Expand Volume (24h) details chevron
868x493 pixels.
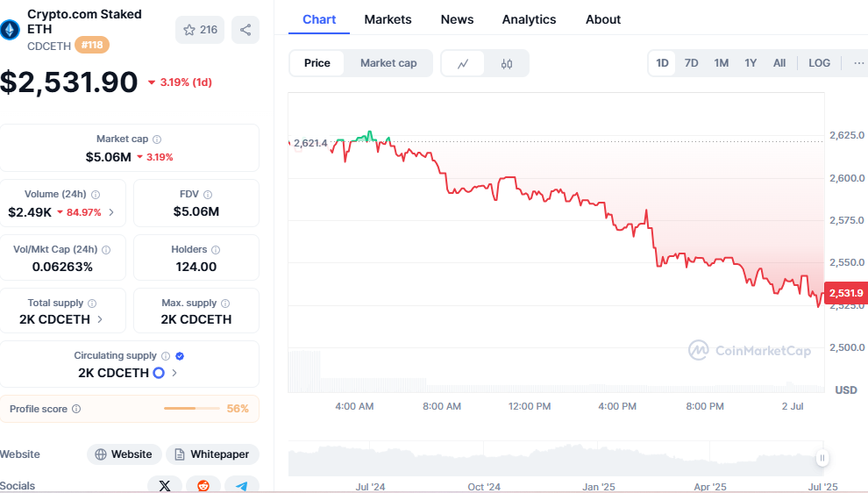pyautogui.click(x=111, y=212)
